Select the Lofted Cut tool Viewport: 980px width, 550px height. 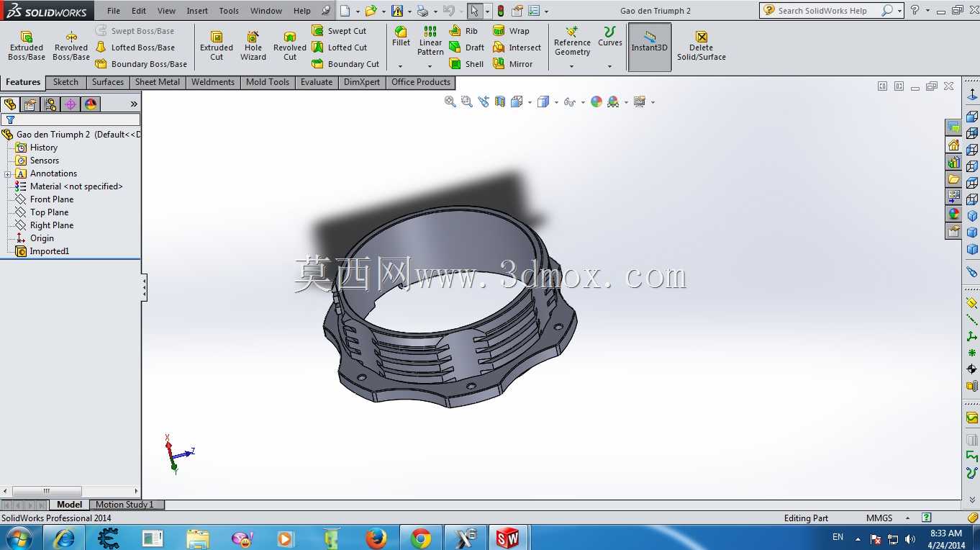click(339, 48)
